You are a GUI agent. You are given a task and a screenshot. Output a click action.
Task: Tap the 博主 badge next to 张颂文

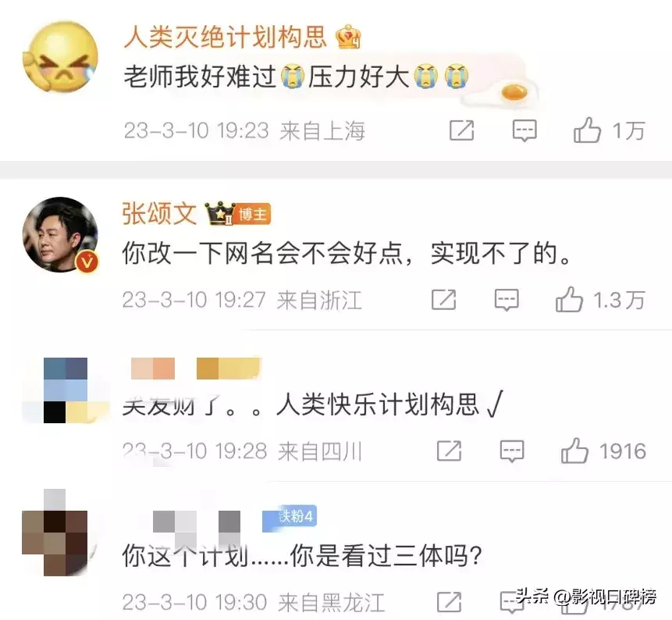(252, 213)
